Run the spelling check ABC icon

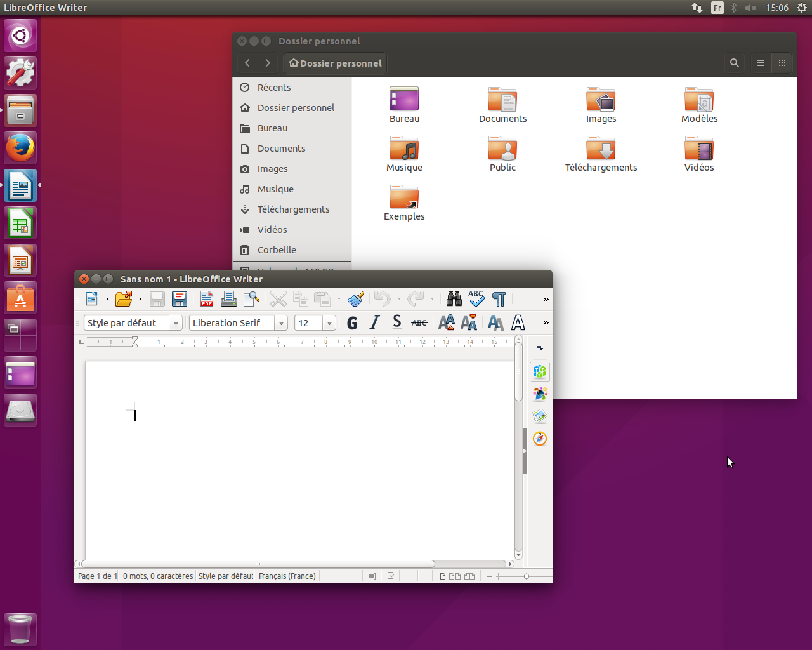tap(476, 299)
